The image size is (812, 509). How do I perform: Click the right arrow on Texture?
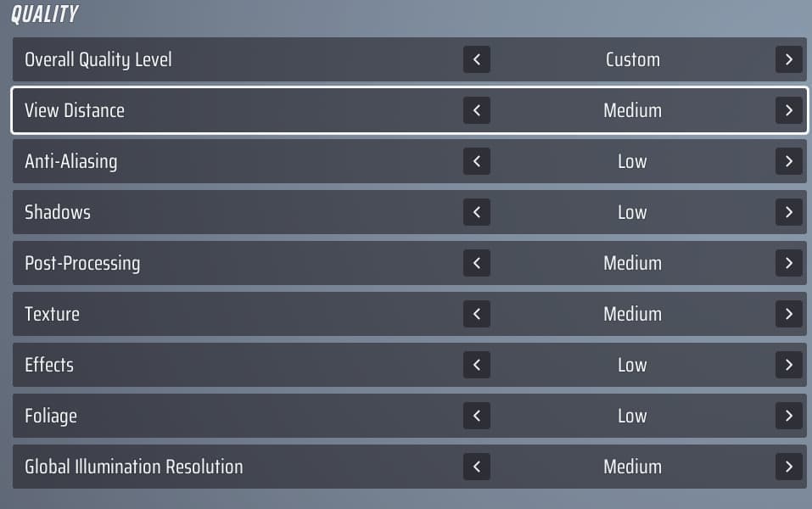[788, 314]
